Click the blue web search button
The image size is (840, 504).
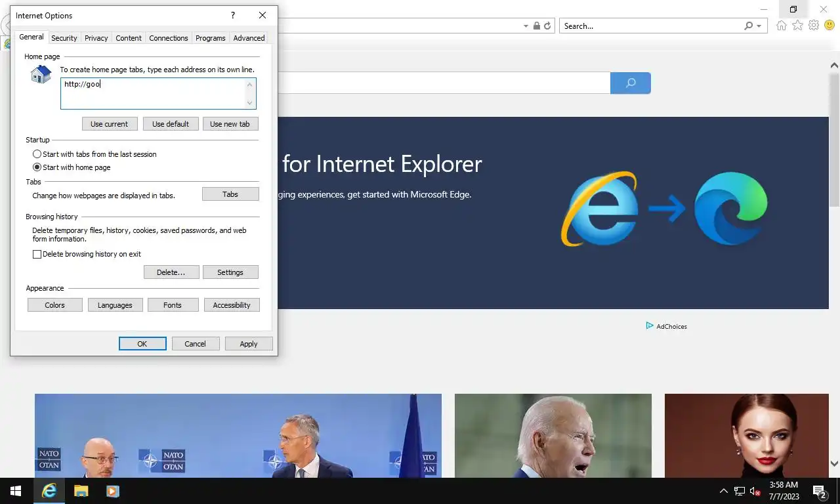tap(631, 83)
